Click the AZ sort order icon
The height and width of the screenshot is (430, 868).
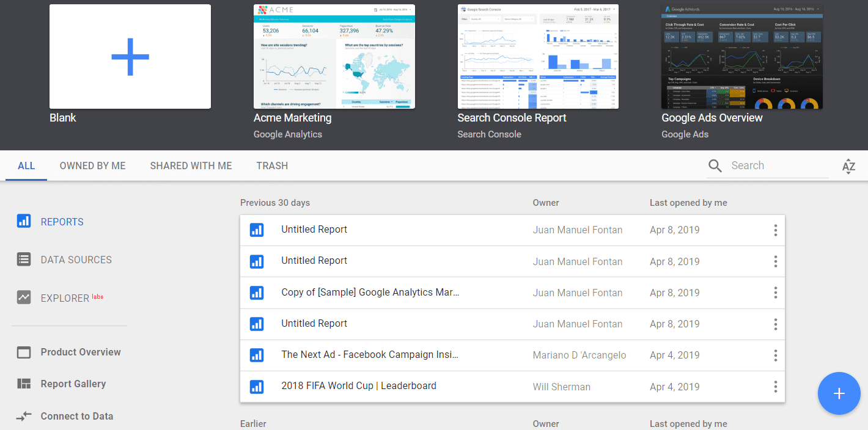pyautogui.click(x=848, y=166)
